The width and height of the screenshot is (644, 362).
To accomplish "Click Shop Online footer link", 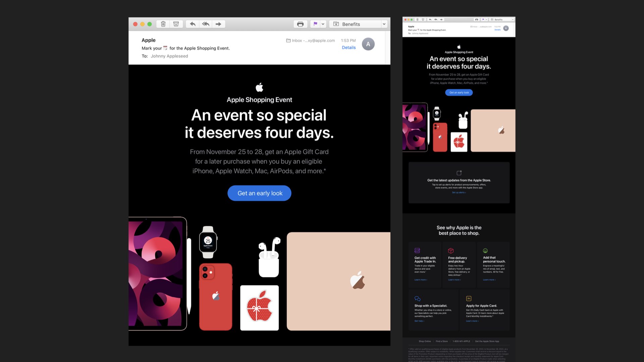I will (425, 341).
